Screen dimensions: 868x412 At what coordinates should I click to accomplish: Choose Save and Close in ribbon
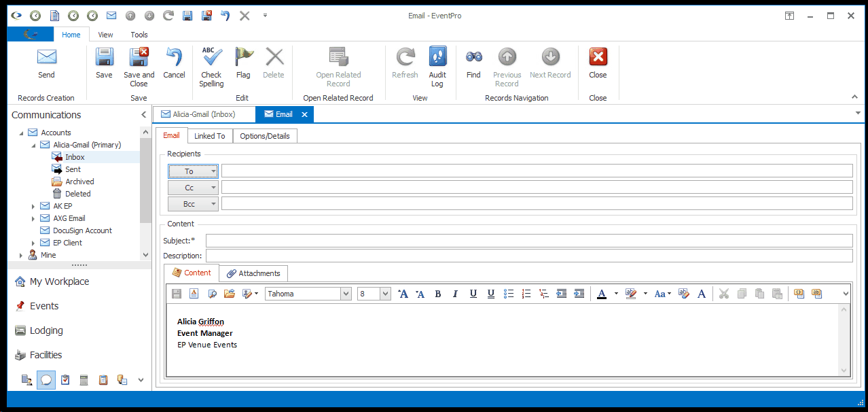tap(139, 67)
